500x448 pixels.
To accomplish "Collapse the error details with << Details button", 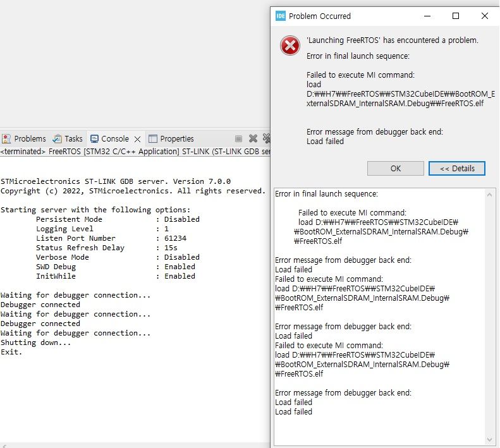I will [457, 168].
